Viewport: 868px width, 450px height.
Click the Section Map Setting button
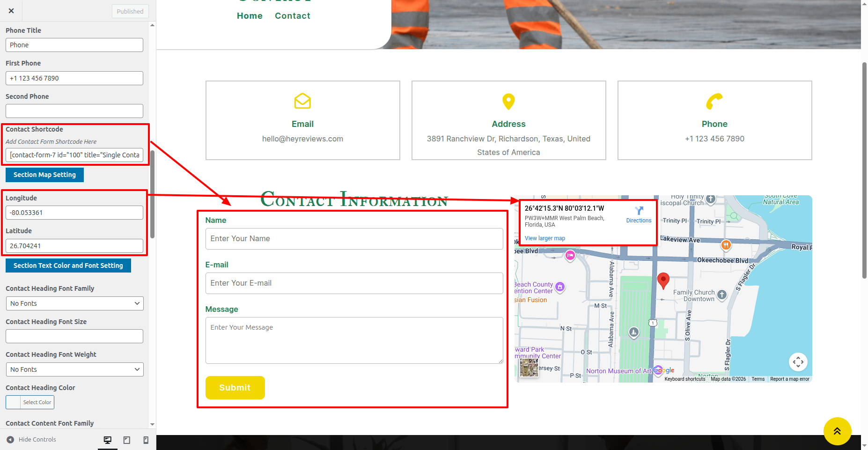point(44,175)
